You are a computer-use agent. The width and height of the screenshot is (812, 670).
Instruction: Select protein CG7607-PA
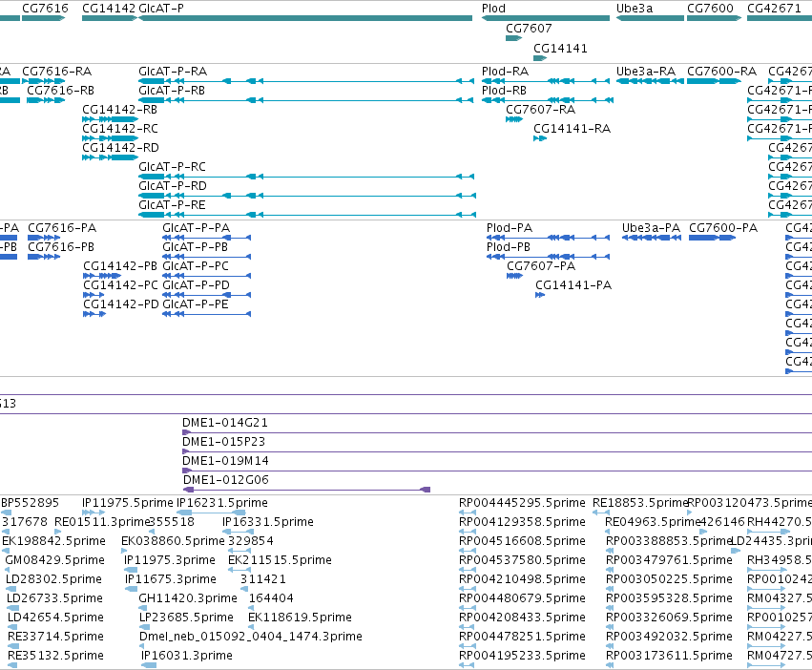[514, 276]
